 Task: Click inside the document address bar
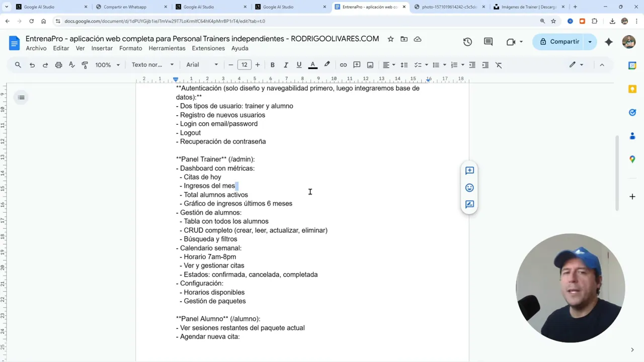(201, 21)
